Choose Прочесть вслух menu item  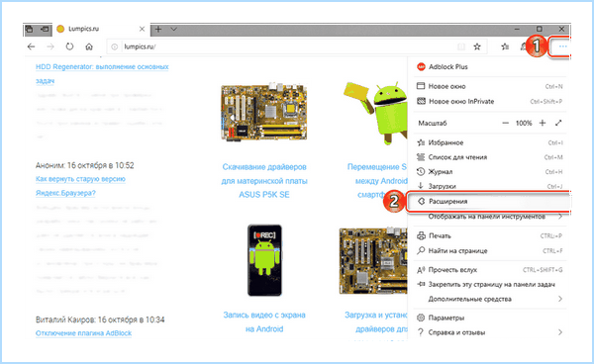point(489,270)
